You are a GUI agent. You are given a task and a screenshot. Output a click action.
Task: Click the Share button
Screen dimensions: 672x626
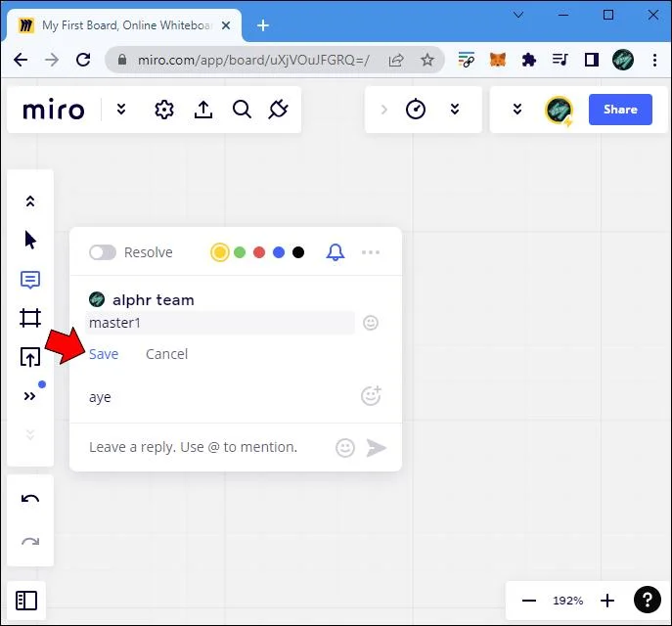620,110
